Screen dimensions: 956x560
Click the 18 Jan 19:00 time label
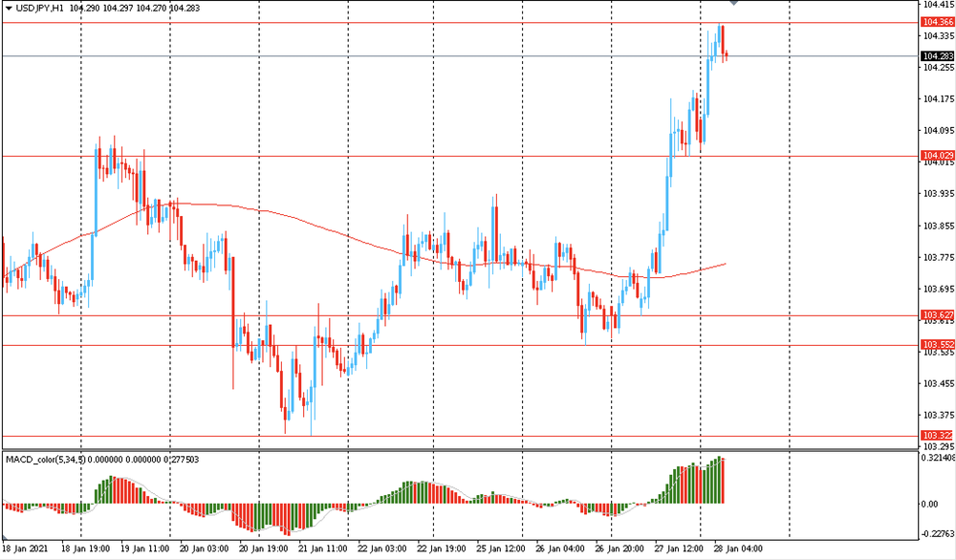pyautogui.click(x=85, y=549)
